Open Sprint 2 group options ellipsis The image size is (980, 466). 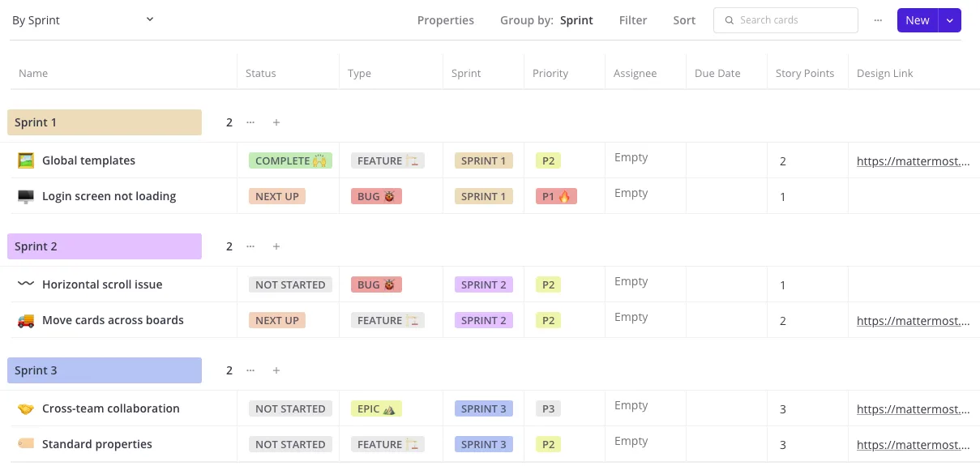point(250,246)
